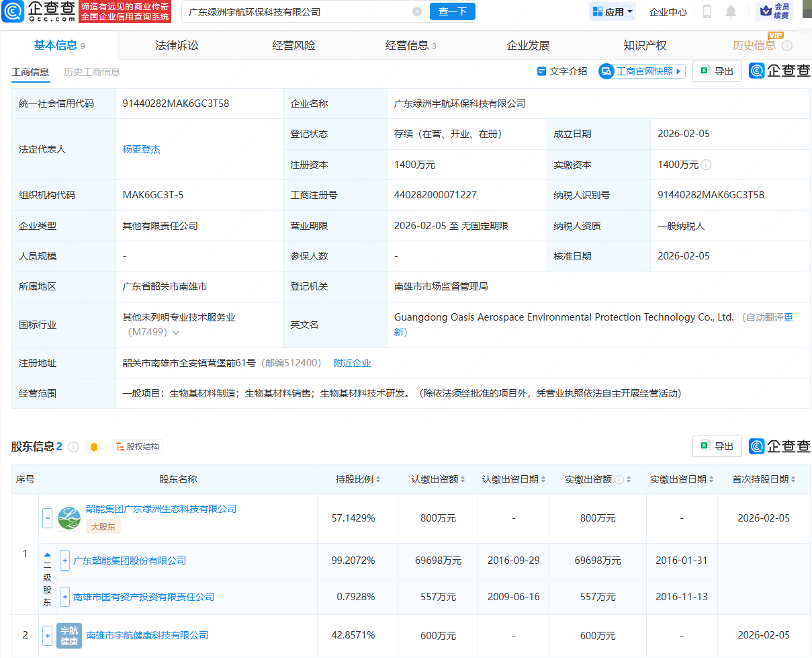
Task: Open notifications via the top bell icon
Action: click(x=730, y=12)
